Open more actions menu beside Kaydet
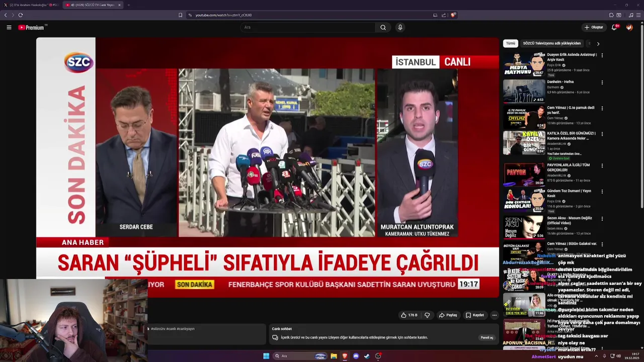This screenshot has width=644, height=362. (x=494, y=315)
